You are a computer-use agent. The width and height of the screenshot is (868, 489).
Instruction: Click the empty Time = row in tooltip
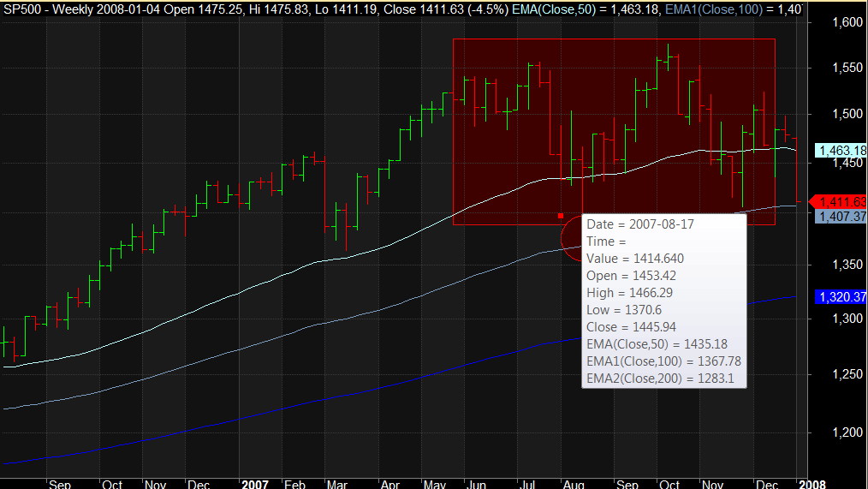[x=606, y=242]
